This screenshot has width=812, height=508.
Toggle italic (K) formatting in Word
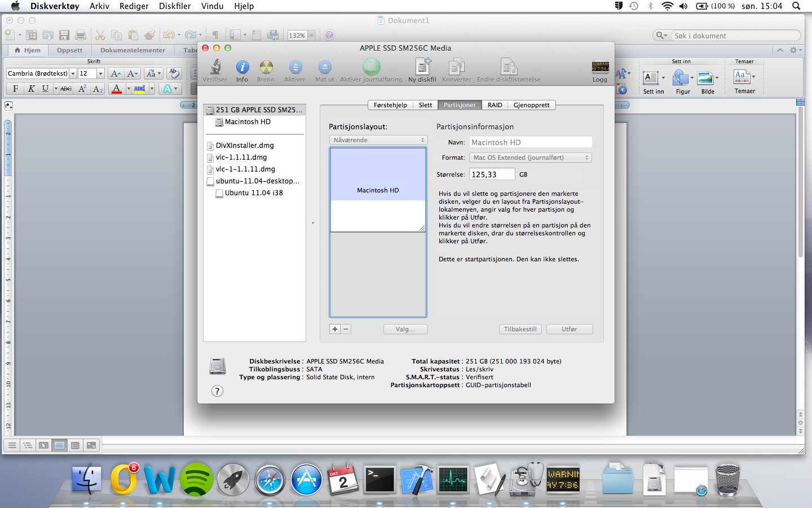[x=31, y=89]
